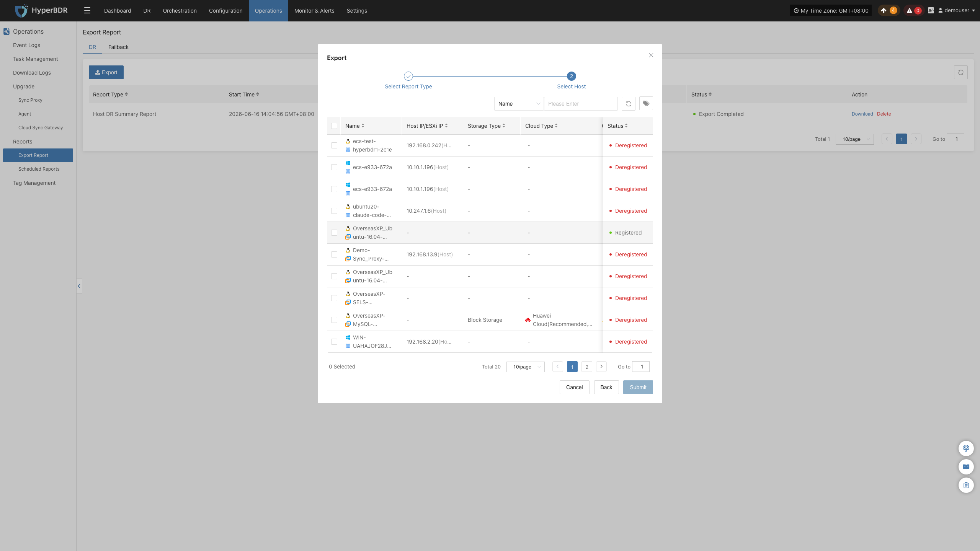Click step 2 Select Host circle

pos(572,76)
